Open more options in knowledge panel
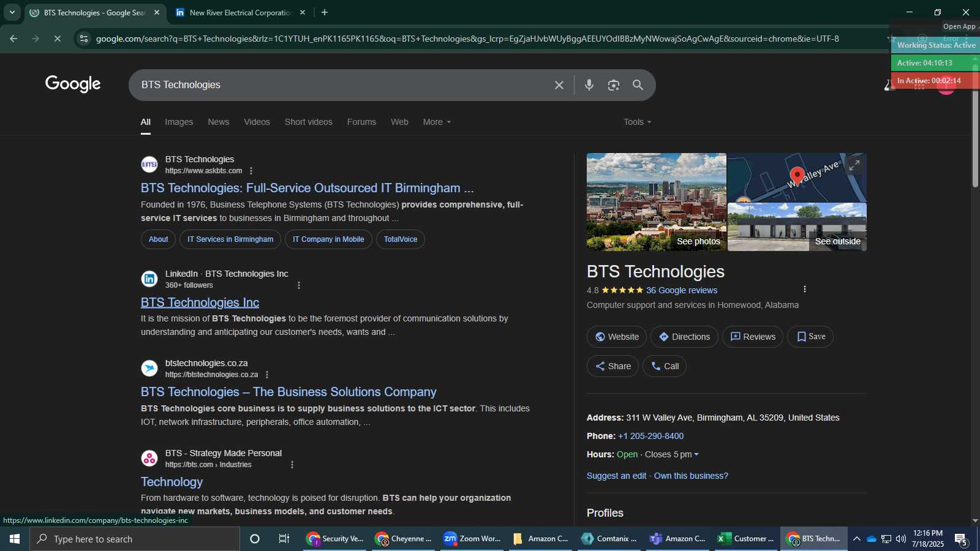Image resolution: width=980 pixels, height=551 pixels. 805,289
